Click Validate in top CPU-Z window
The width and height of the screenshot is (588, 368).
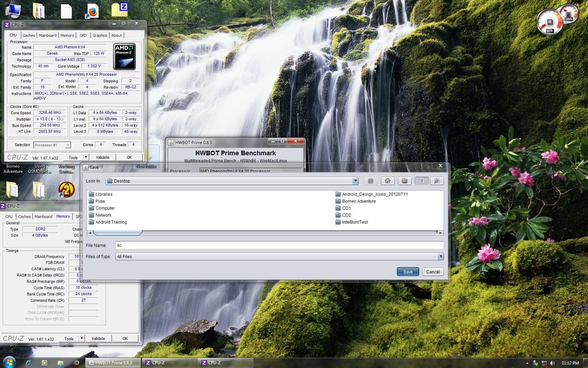click(103, 157)
